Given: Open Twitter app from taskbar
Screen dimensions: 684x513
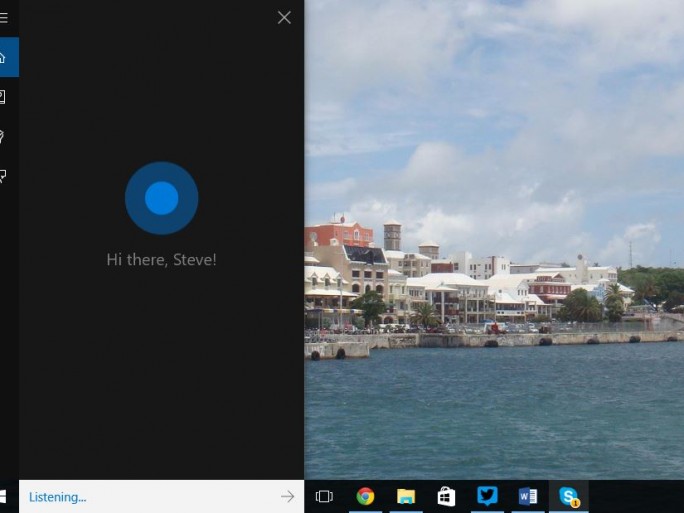Looking at the screenshot, I should 487,496.
